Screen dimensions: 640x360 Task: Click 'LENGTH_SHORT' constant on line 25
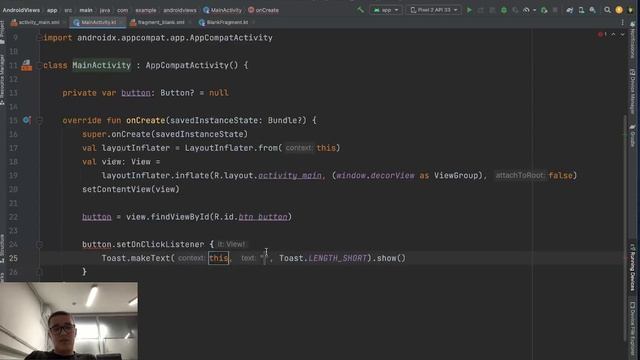338,258
